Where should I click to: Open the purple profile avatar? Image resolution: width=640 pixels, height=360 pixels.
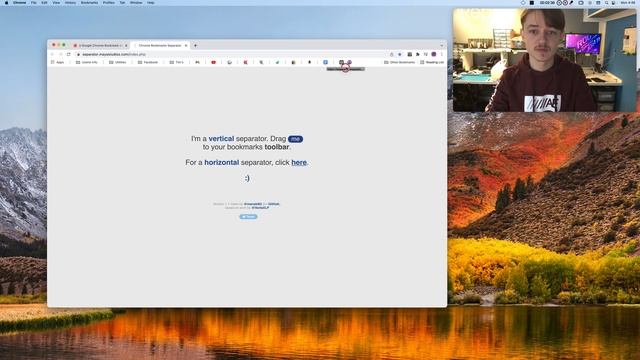click(x=434, y=54)
